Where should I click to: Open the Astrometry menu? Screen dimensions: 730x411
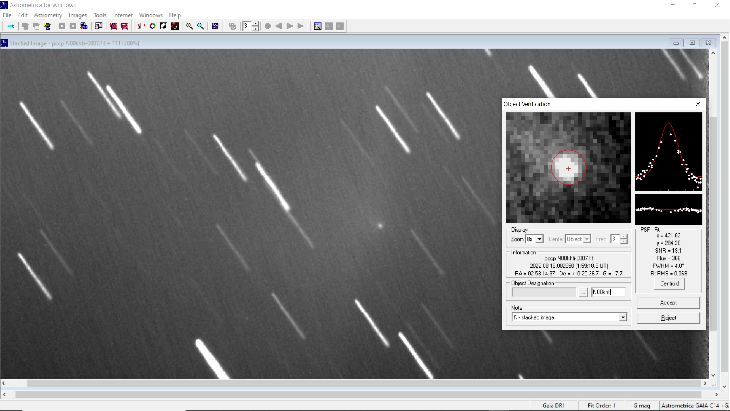click(x=47, y=16)
